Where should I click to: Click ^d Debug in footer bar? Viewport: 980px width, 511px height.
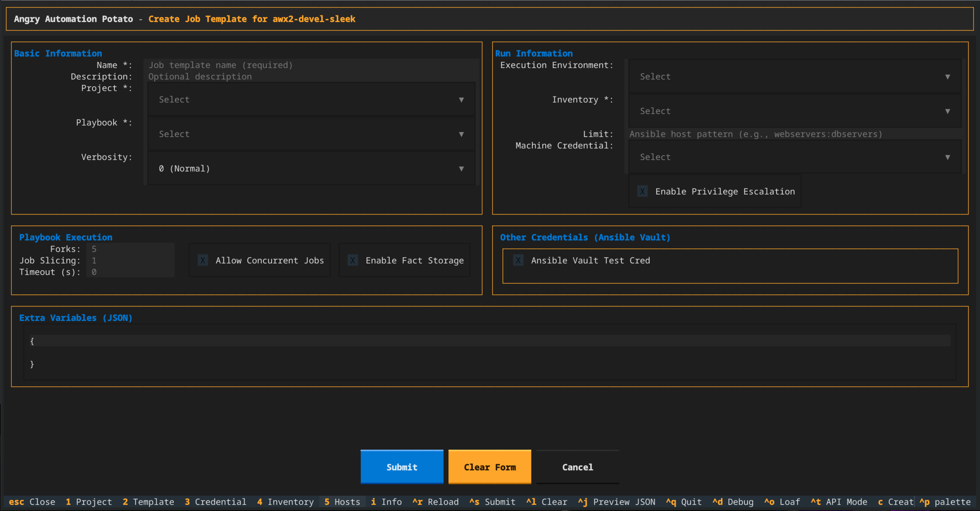coord(733,502)
